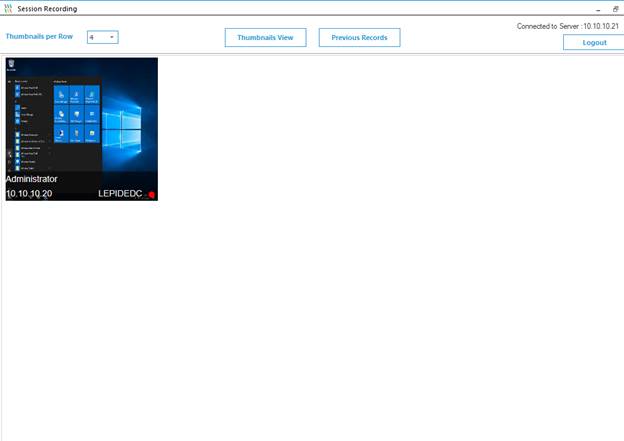Click the Administrator username label
Screen dimensions: 624x441
(x=31, y=179)
